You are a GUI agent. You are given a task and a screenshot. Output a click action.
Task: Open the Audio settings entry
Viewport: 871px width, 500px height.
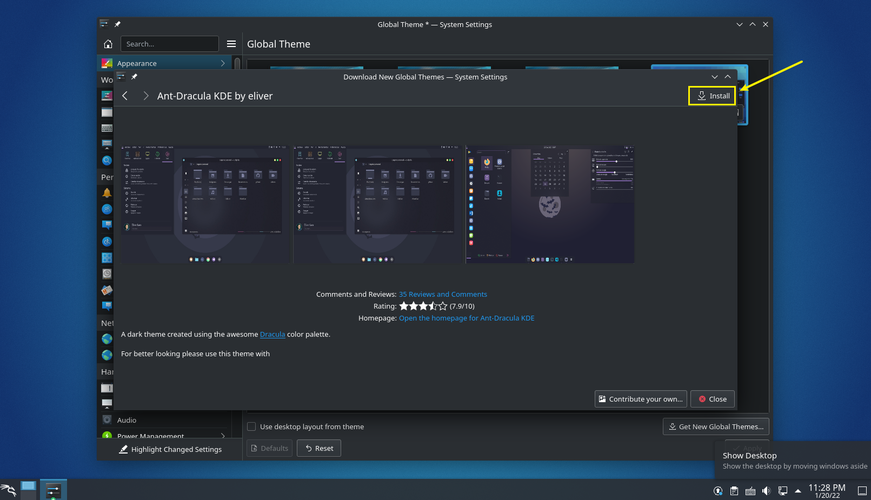[164, 420]
